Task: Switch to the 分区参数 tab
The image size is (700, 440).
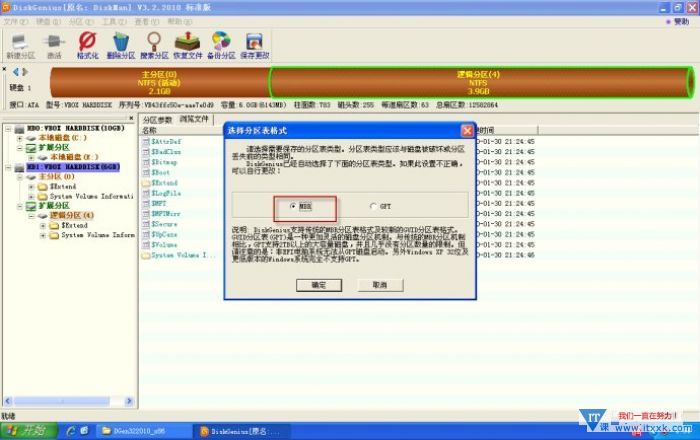Action: click(157, 120)
